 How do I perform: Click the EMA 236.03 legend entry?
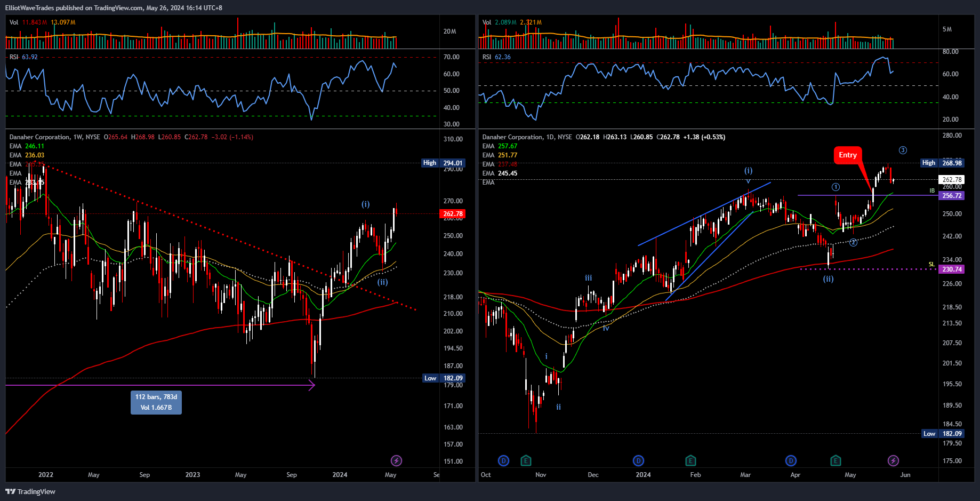27,155
